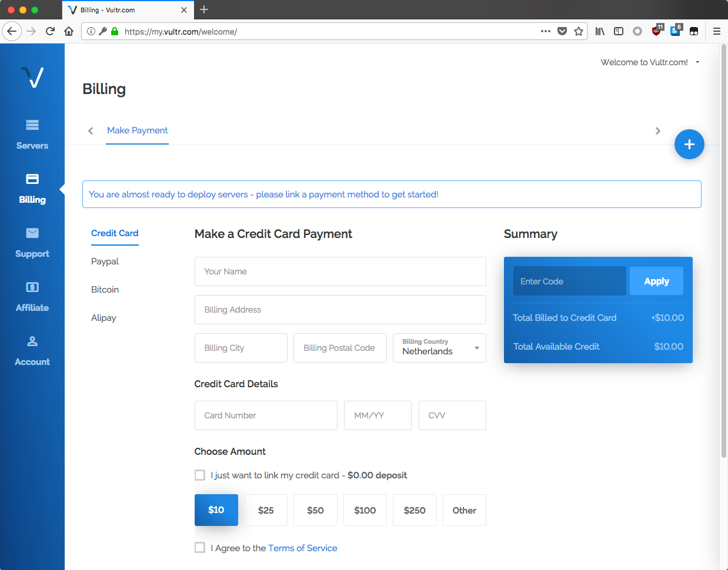728x570 pixels.
Task: Choose the $50 amount
Action: pos(315,510)
